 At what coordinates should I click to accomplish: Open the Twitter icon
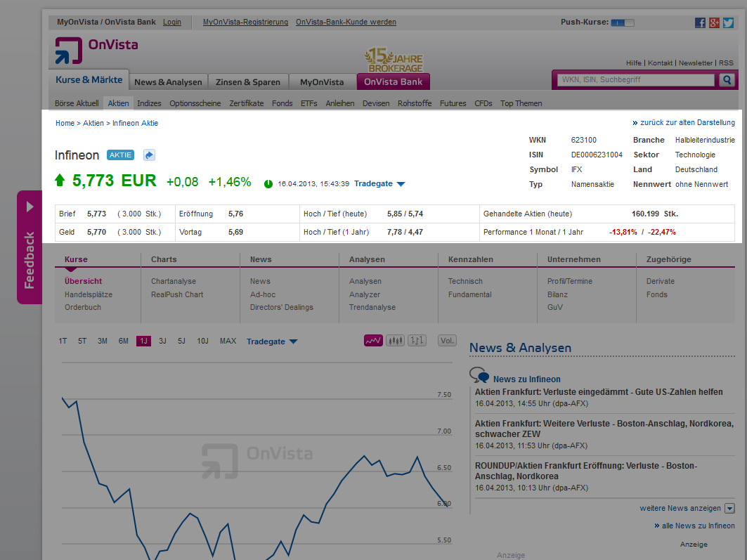728,22
